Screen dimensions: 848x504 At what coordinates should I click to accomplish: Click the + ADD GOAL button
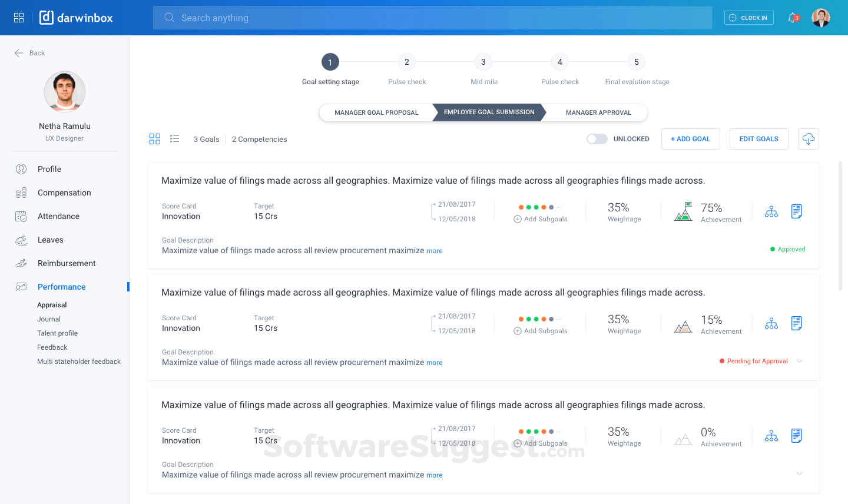(690, 139)
